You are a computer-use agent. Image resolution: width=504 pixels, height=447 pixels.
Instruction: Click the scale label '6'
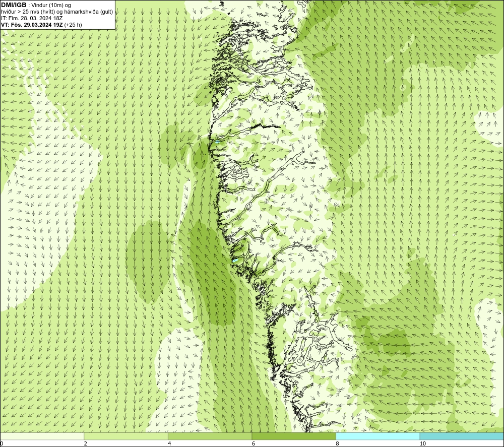tap(254, 443)
